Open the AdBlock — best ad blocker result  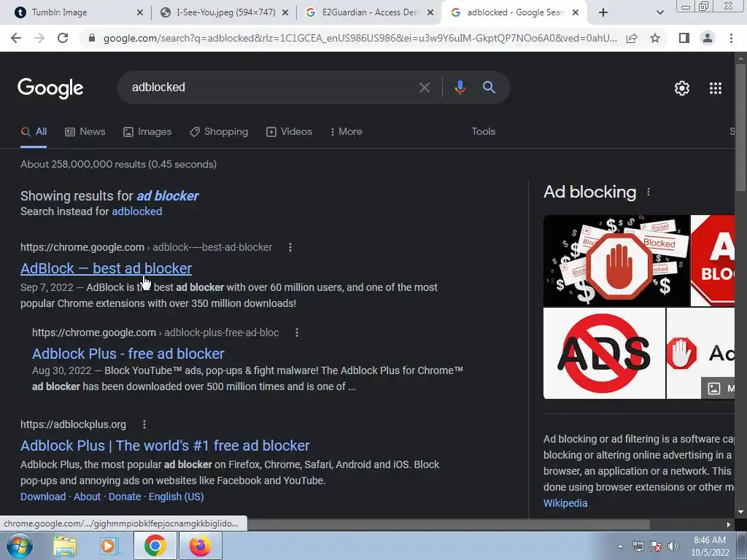click(x=107, y=268)
